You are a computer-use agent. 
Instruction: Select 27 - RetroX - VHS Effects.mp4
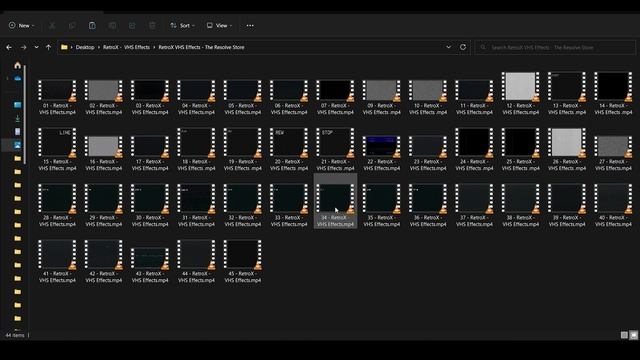[613, 153]
